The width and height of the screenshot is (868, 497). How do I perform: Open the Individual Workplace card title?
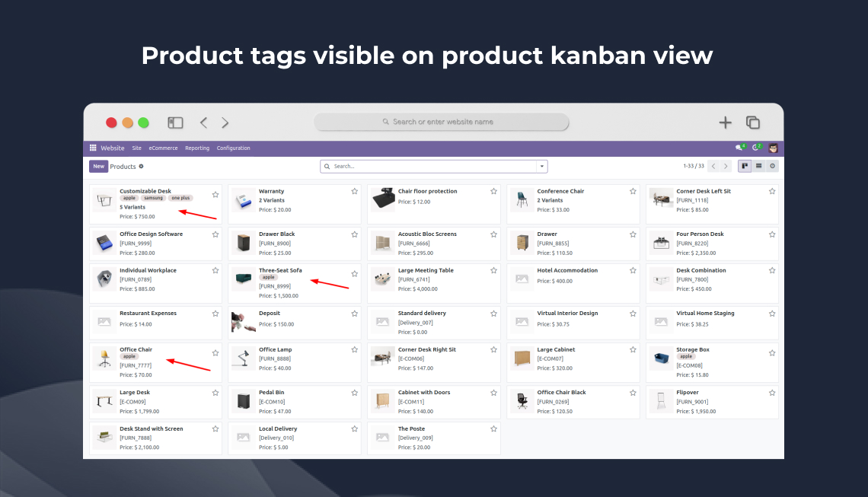(x=148, y=271)
